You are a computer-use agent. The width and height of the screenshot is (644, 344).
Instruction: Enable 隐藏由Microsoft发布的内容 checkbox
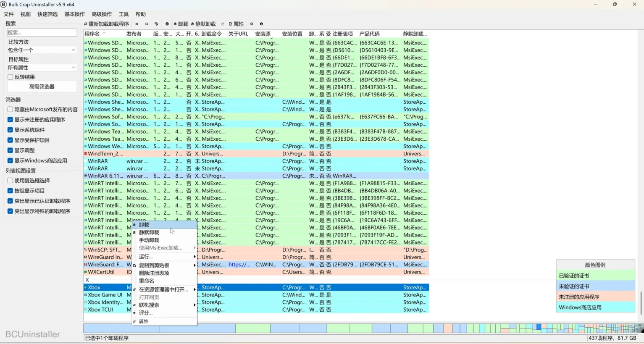tap(10, 109)
